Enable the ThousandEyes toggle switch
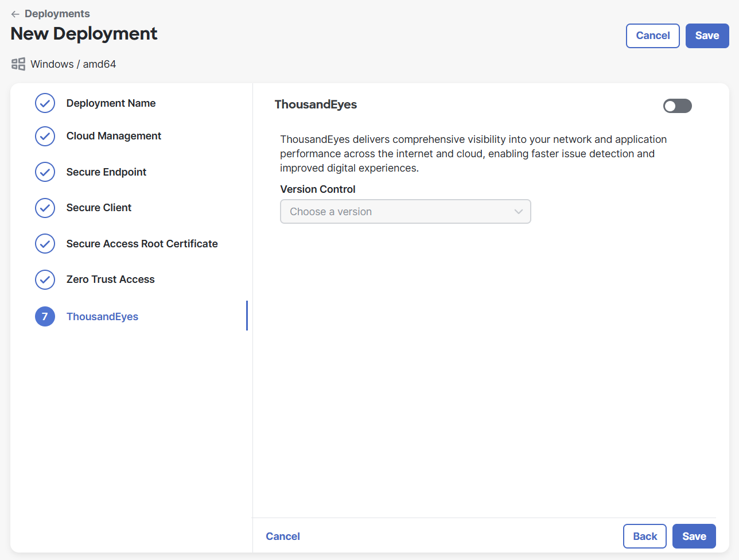 pyautogui.click(x=677, y=106)
